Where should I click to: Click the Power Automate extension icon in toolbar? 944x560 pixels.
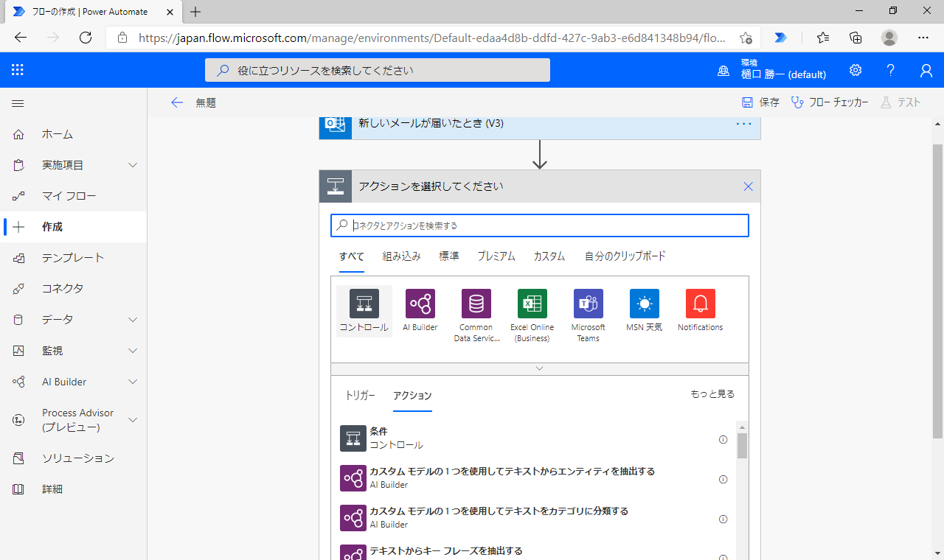(781, 38)
